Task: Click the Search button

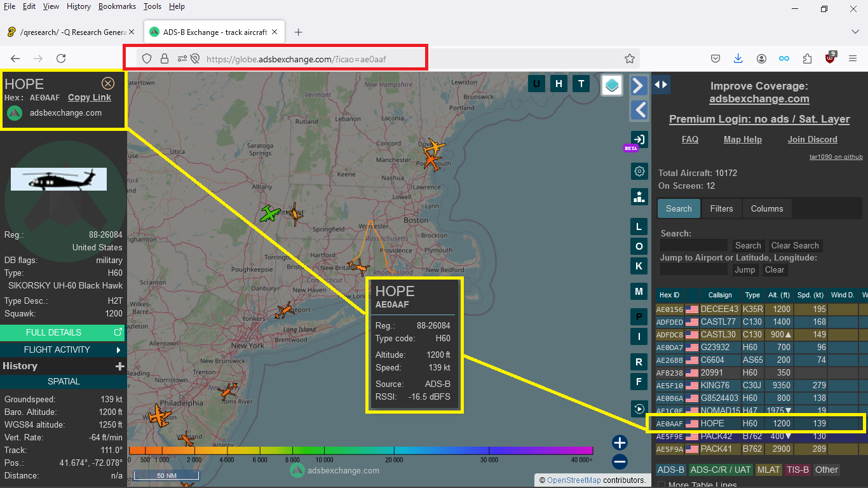Action: 748,245
